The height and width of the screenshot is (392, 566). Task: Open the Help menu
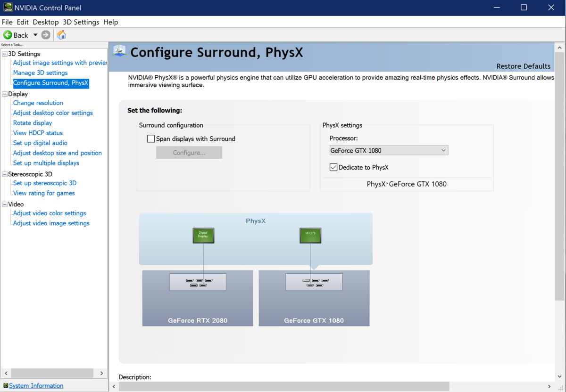tap(111, 22)
